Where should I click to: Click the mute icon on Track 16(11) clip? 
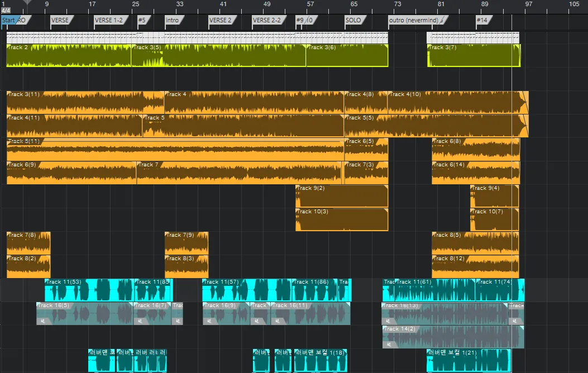pyautogui.click(x=278, y=321)
